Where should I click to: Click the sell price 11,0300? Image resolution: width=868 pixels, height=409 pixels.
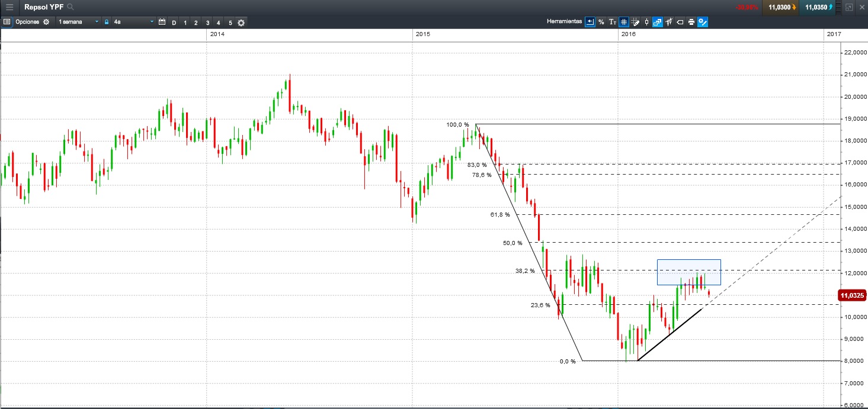click(779, 7)
